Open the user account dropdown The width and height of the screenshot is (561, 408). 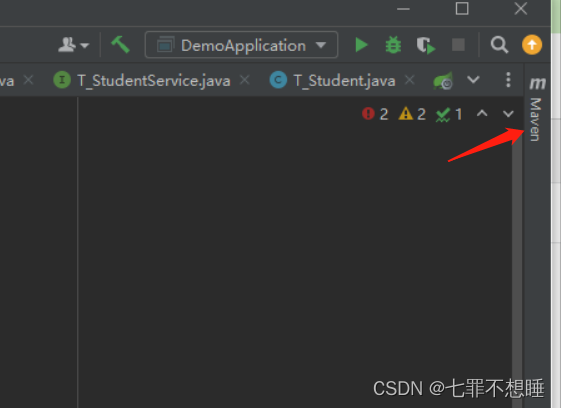point(74,45)
